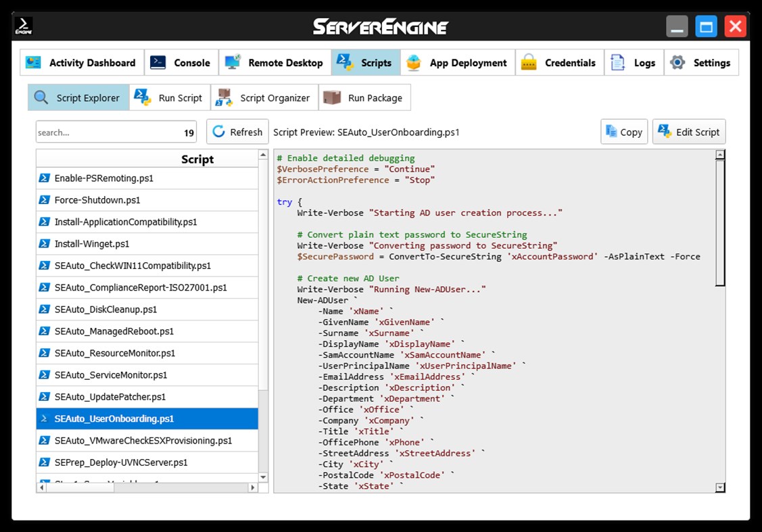Open the App Deployment package icon
762x532 pixels.
[x=412, y=62]
